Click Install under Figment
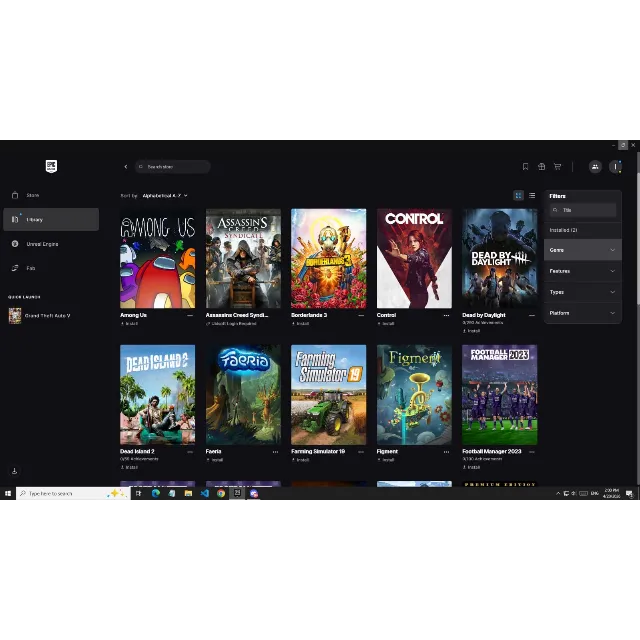 pos(386,460)
